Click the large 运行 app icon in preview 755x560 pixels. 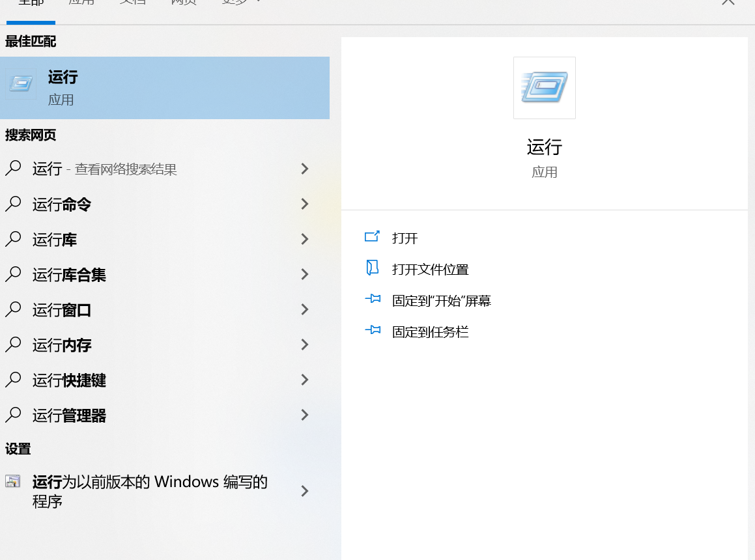click(x=544, y=87)
